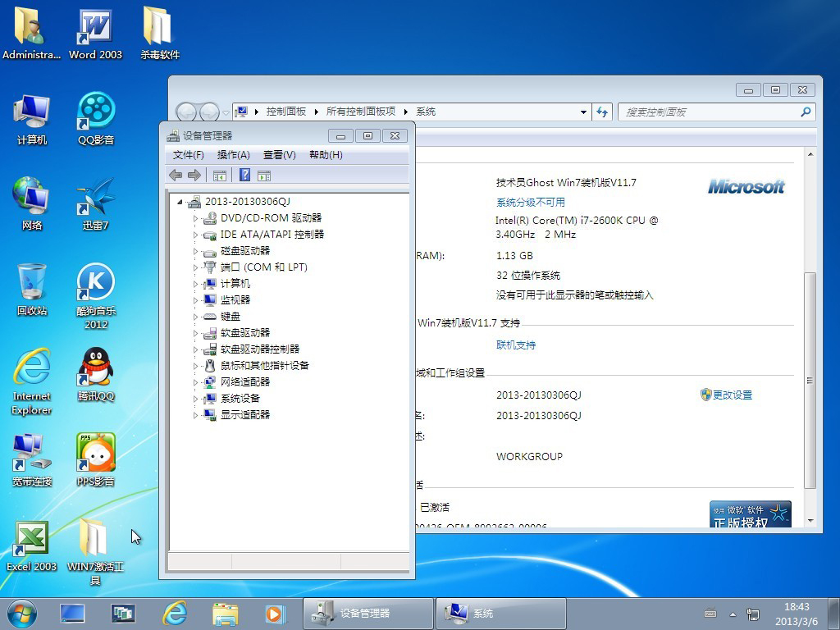Click the 控制面板 breadcrumb in address bar
Screen dimensions: 840x630
(x=286, y=112)
